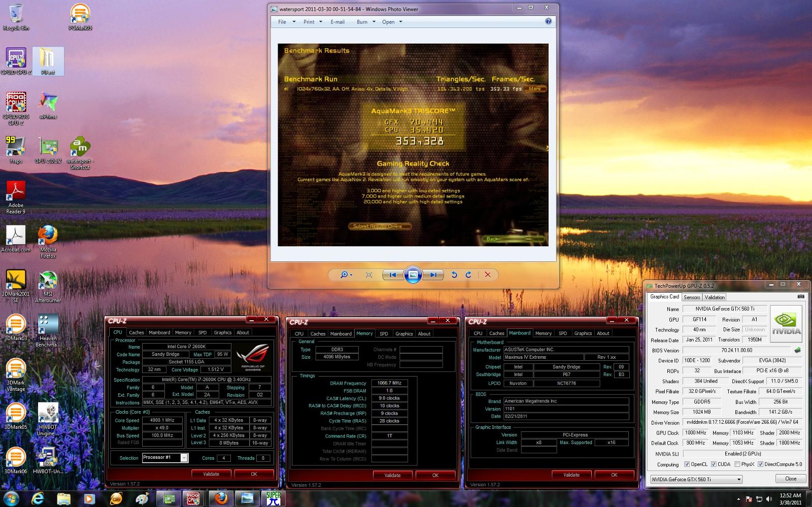Click the NVIDIA logo in GPU-Z

click(786, 324)
